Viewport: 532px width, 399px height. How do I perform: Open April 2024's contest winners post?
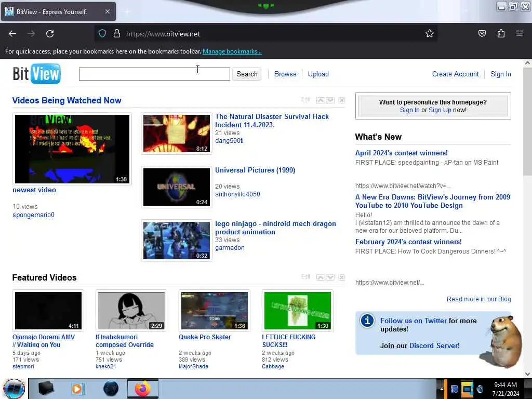(402, 153)
